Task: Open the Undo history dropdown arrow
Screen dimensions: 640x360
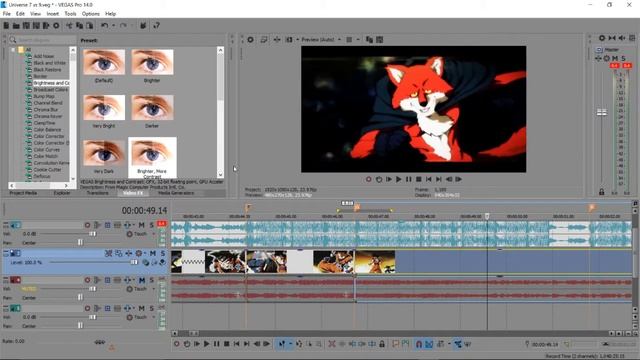Action: (x=113, y=26)
